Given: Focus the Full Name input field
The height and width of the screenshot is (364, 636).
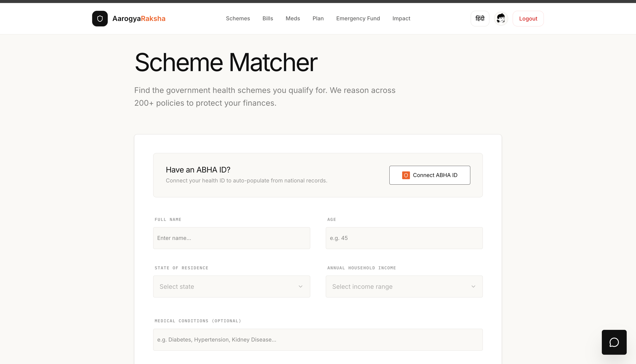Looking at the screenshot, I should tap(231, 238).
